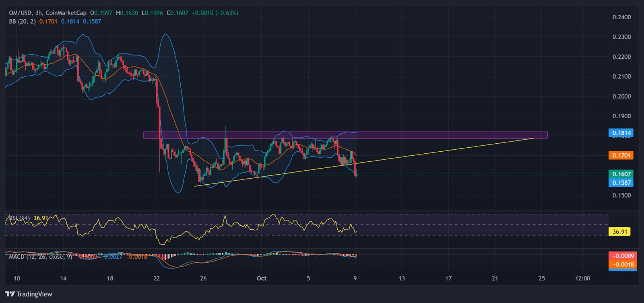The height and width of the screenshot is (303, 644).
Task: Select the RSI (14) indicator label
Action: point(19,218)
